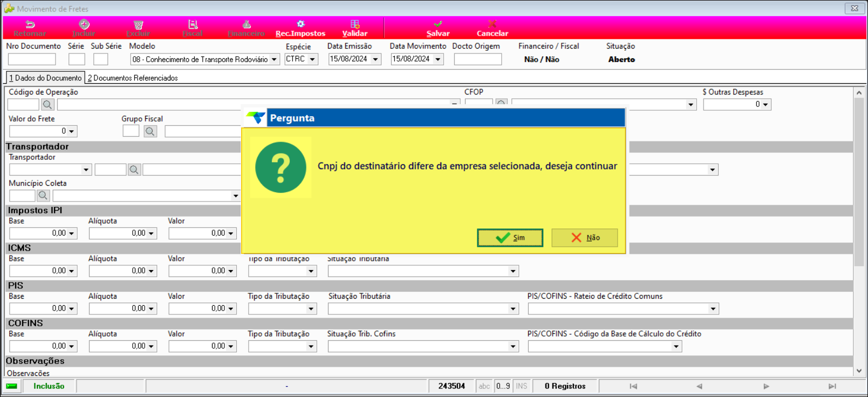
Task: Click the Transportador search magnifier
Action: click(x=134, y=170)
